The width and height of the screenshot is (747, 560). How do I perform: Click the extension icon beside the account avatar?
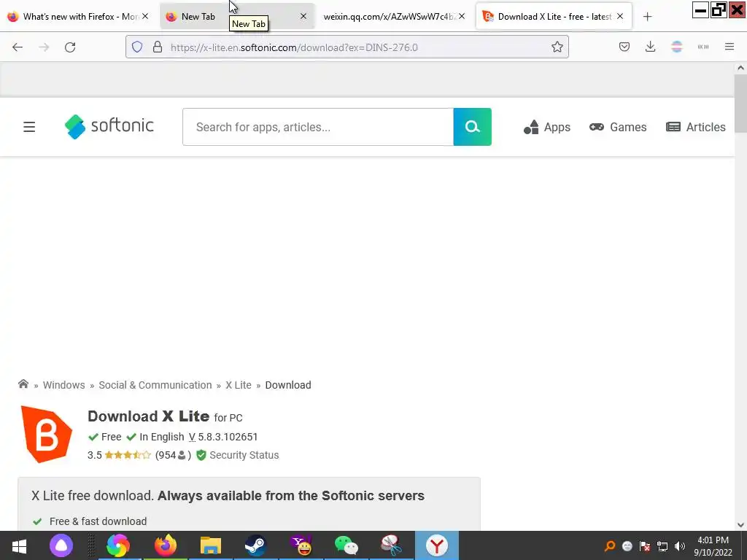tap(703, 47)
